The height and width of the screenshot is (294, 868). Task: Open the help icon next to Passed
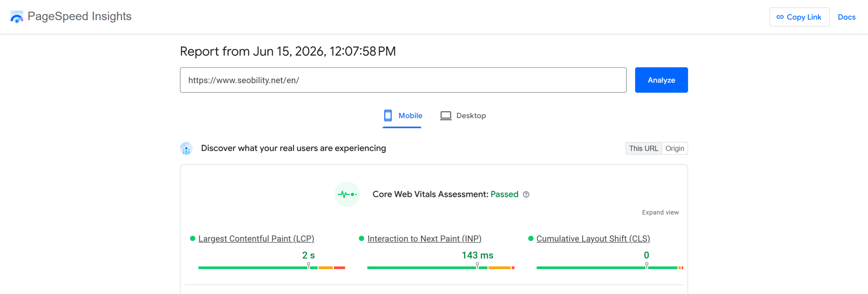point(526,195)
